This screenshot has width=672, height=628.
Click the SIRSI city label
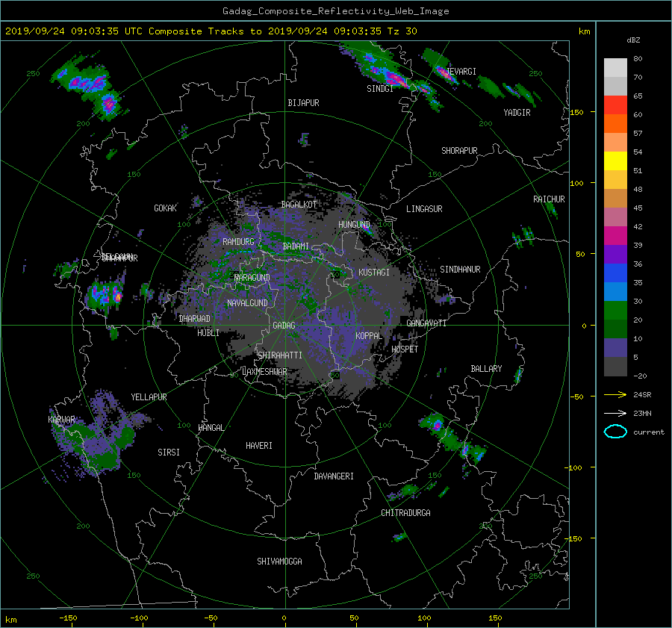coord(169,453)
